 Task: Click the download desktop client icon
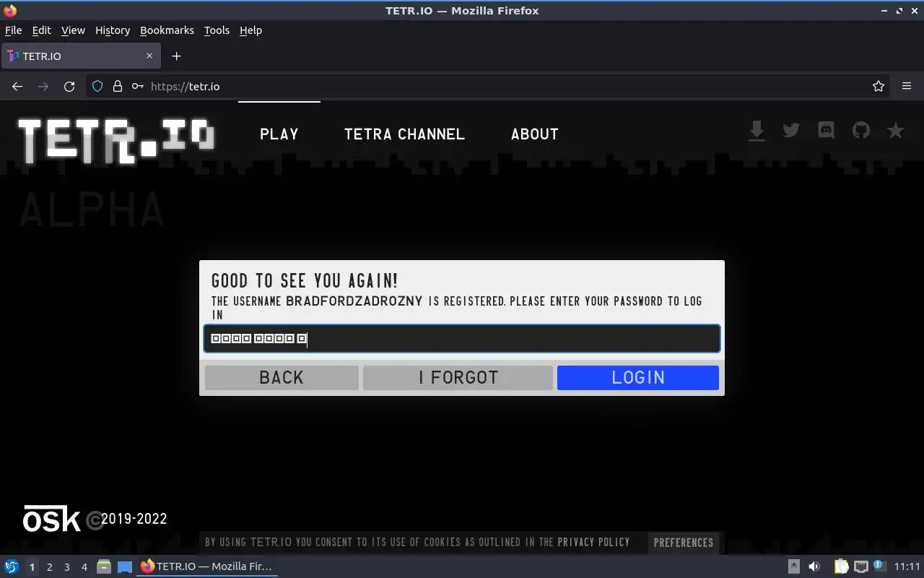(756, 131)
